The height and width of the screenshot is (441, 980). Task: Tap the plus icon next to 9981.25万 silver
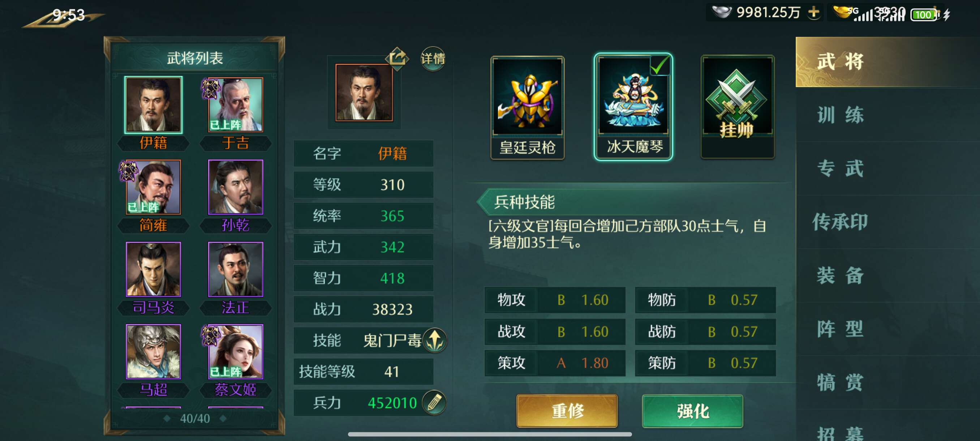click(x=813, y=12)
